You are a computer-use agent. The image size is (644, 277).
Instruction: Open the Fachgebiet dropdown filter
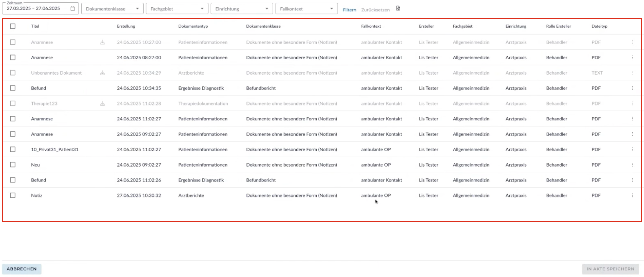[177, 9]
